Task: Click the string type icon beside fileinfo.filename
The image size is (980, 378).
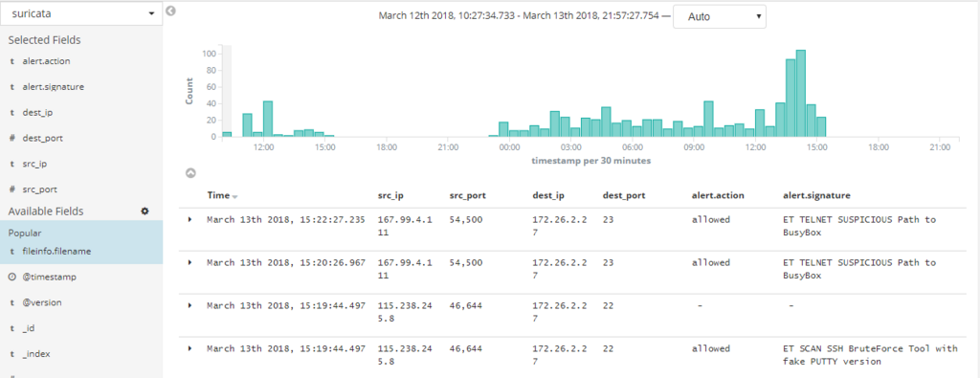Action: 11,252
